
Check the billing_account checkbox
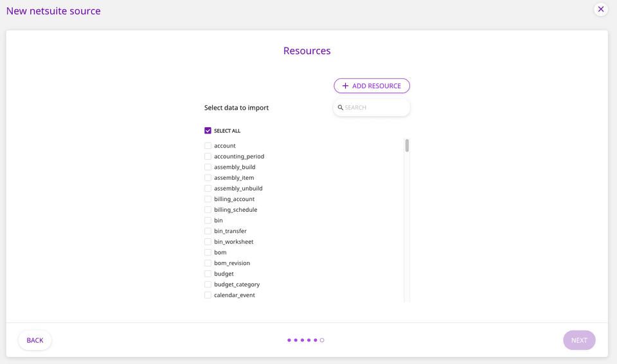coord(208,199)
